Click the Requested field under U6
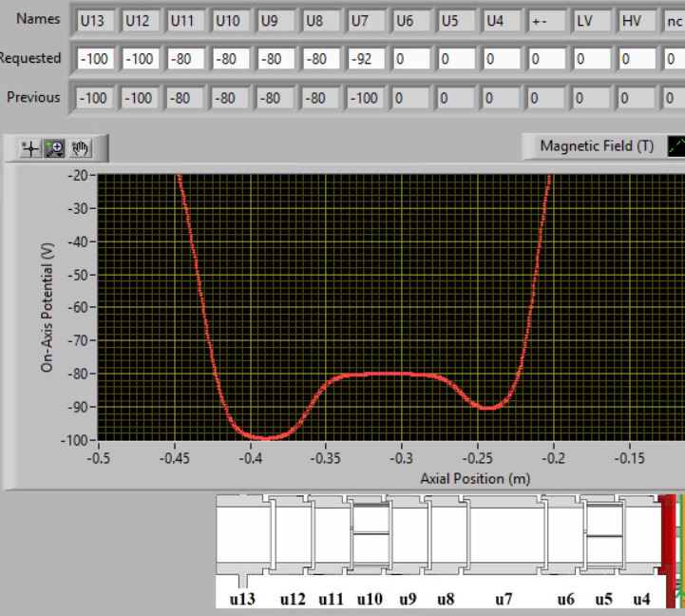 point(411,59)
